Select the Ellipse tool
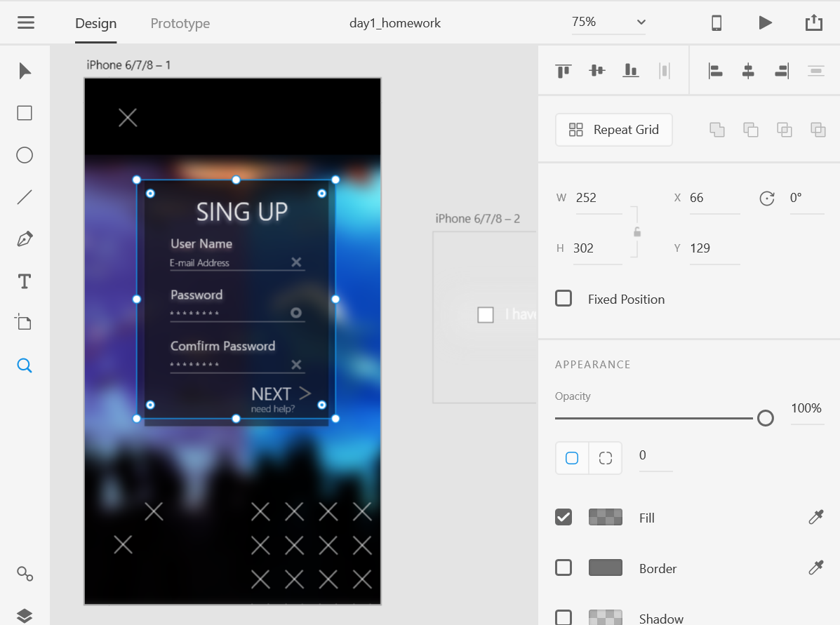The width and height of the screenshot is (840, 625). click(x=25, y=155)
